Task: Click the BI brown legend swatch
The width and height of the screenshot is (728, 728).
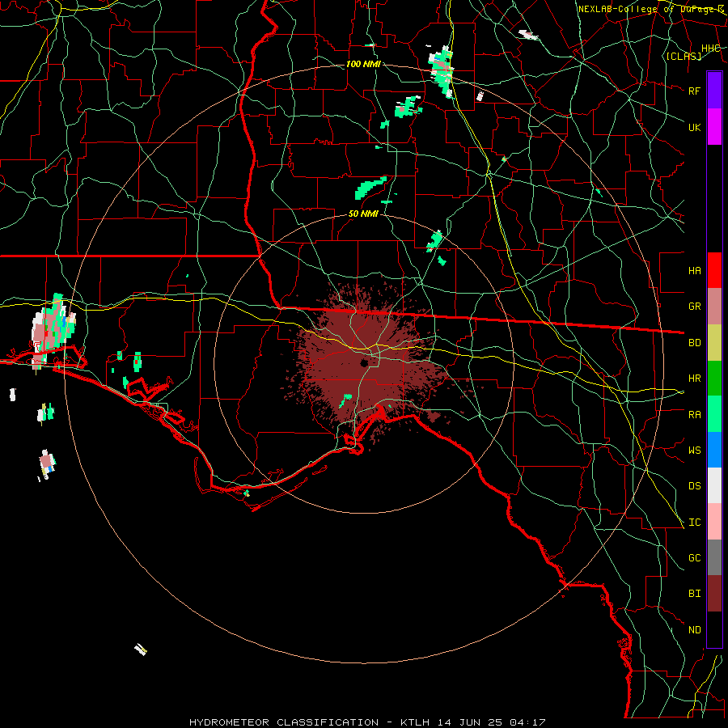Action: (714, 594)
